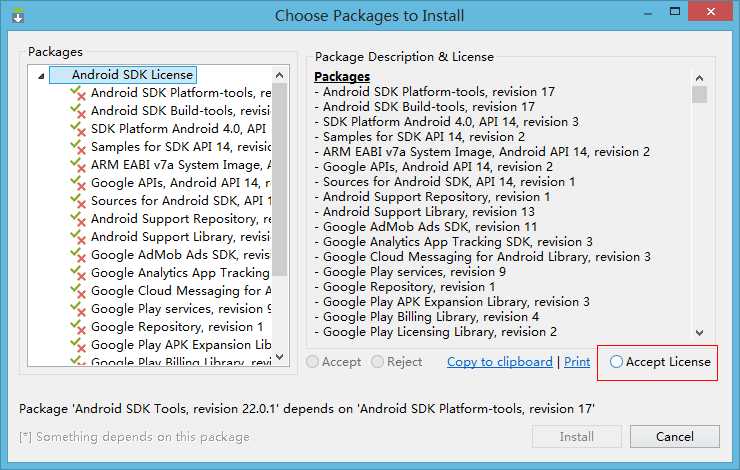Select the Accept License radio button
This screenshot has height=470, width=740.
pos(616,362)
